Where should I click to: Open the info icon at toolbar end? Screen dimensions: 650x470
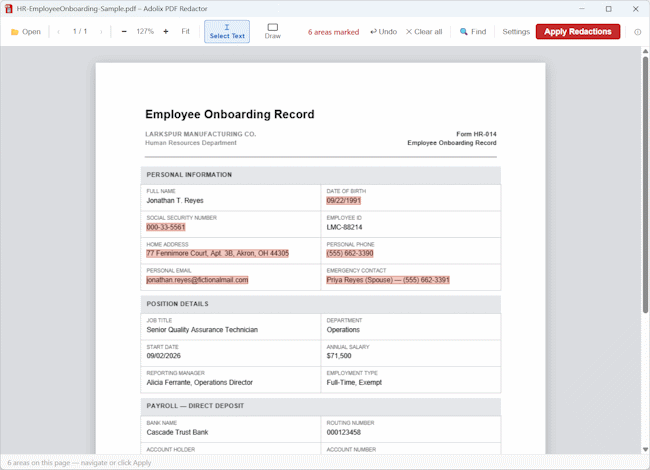(638, 32)
